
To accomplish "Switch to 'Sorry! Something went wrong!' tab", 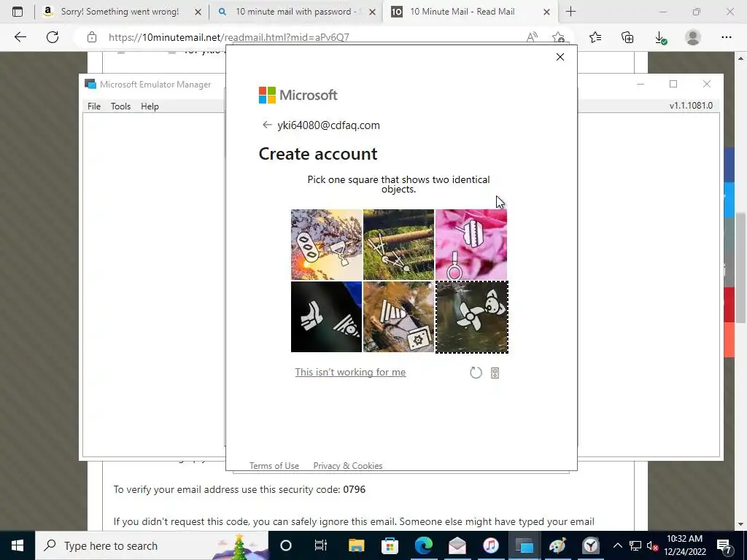I will click(119, 12).
